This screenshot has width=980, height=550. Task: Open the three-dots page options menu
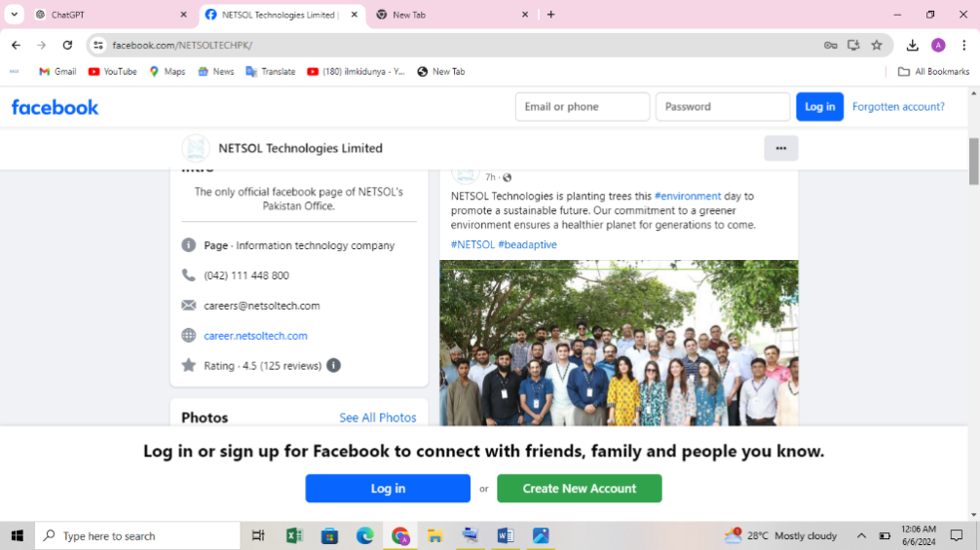780,148
